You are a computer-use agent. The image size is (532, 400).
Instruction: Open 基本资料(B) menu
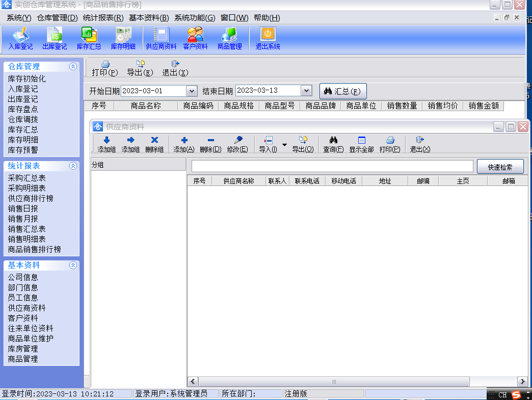coord(149,18)
